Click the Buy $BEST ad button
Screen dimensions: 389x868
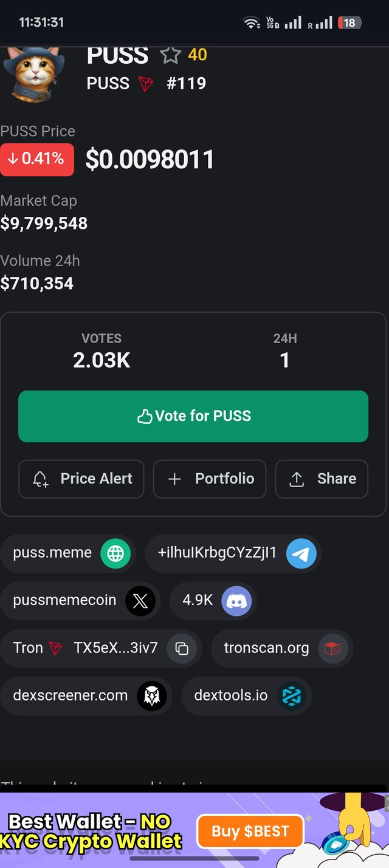(x=250, y=831)
